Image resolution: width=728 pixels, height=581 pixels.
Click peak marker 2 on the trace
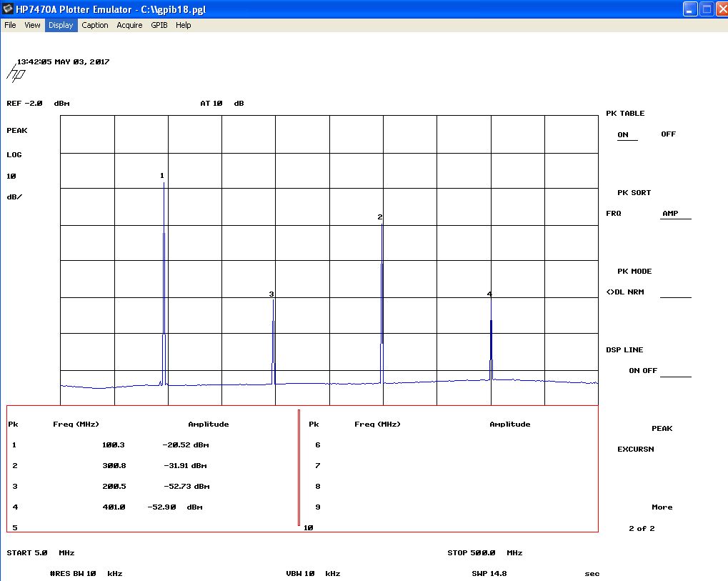pos(380,217)
